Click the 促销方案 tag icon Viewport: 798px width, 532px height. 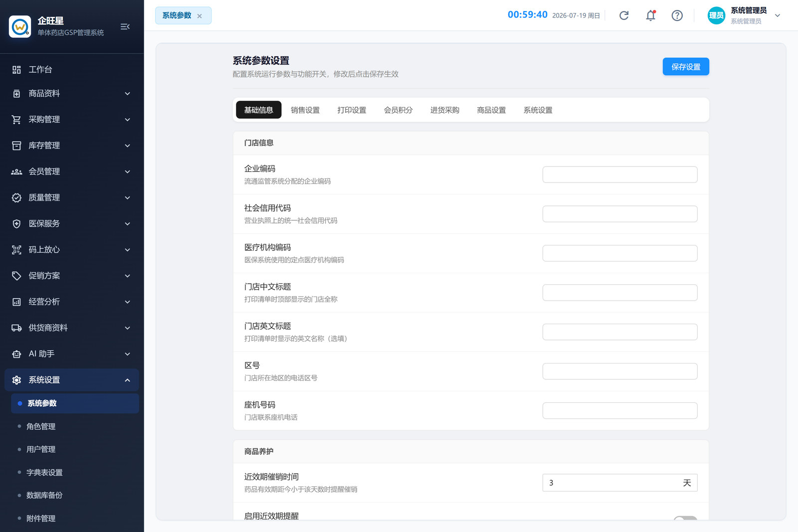[16, 276]
